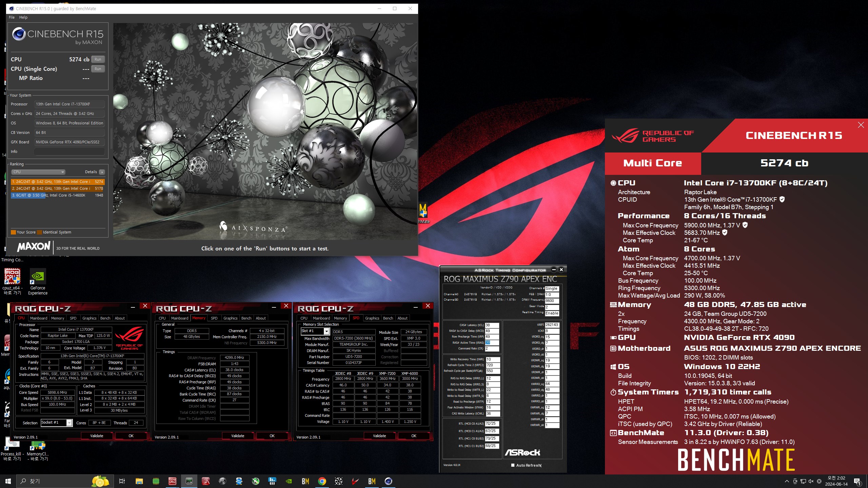This screenshot has width=868, height=488.
Task: Open green arrow sphere icon on taskbar
Action: pos(256,481)
